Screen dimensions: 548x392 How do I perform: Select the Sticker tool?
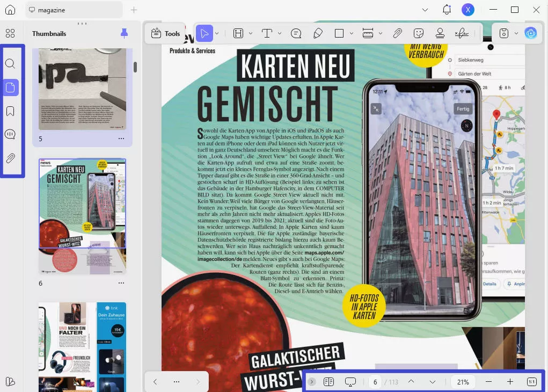pos(419,33)
